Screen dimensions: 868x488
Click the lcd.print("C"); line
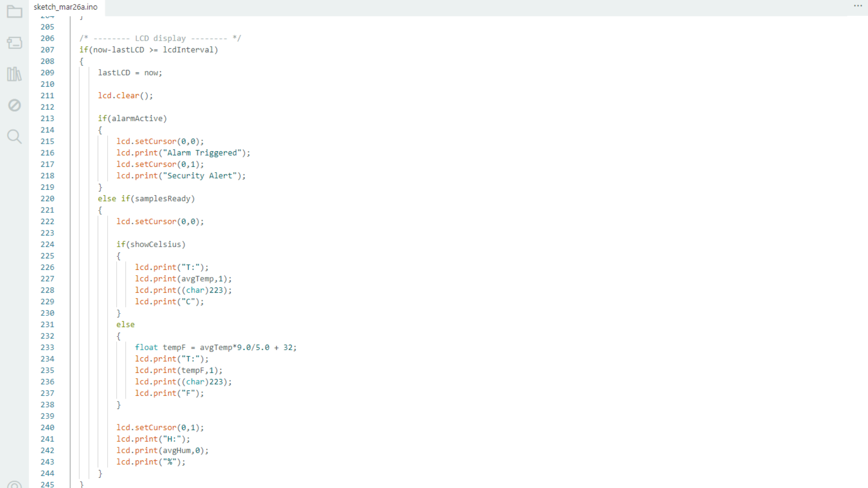(x=170, y=302)
